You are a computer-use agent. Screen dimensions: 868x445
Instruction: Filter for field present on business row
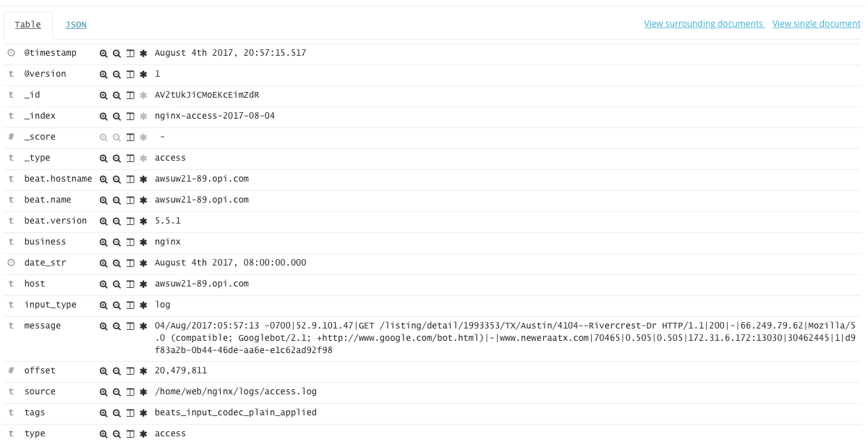(x=143, y=242)
